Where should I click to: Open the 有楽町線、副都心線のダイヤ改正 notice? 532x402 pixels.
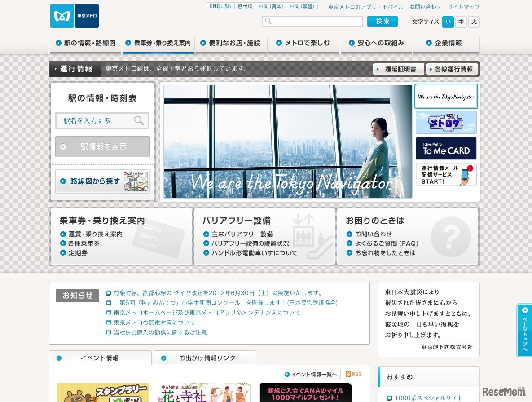218,293
